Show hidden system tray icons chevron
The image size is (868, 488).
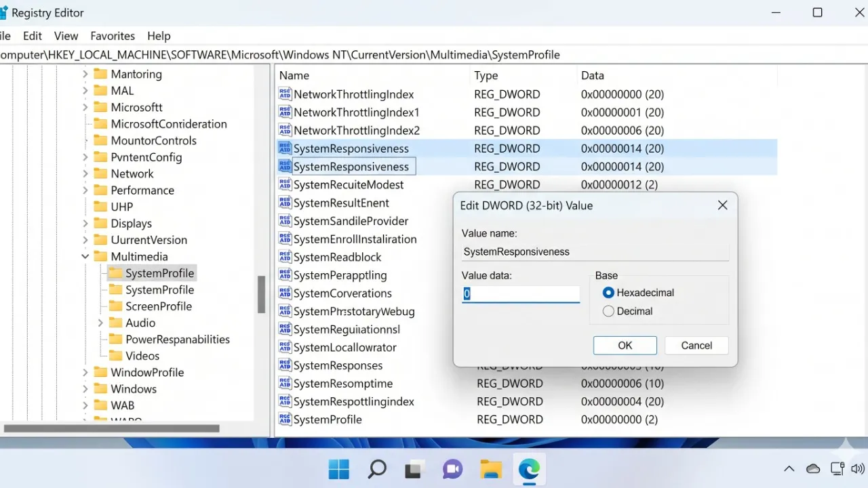pyautogui.click(x=789, y=469)
